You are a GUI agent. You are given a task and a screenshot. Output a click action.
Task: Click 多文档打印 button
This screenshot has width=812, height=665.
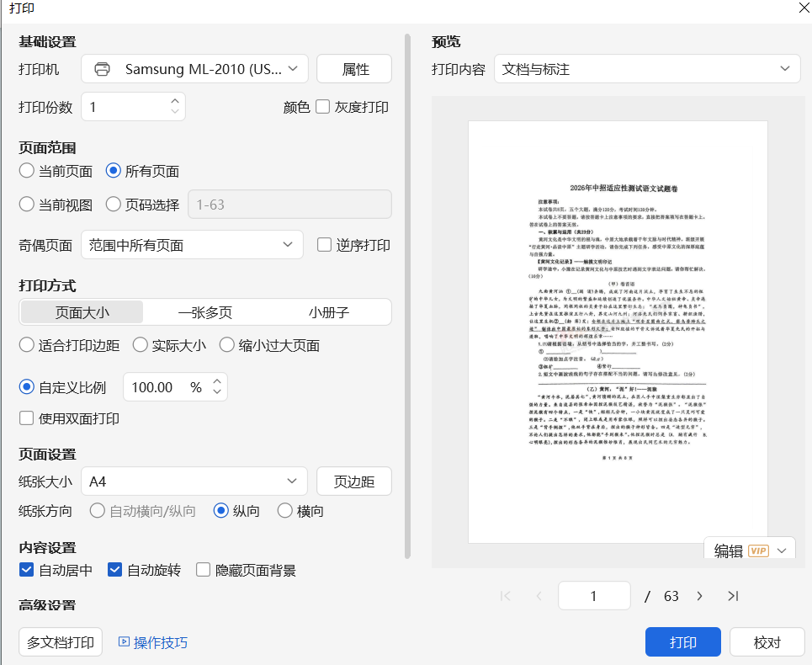tap(61, 642)
